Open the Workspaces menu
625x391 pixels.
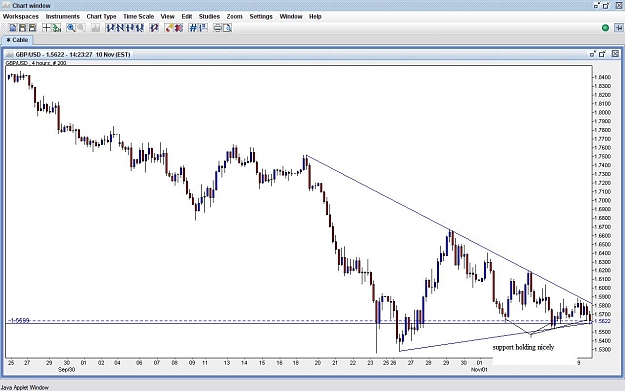(21, 16)
